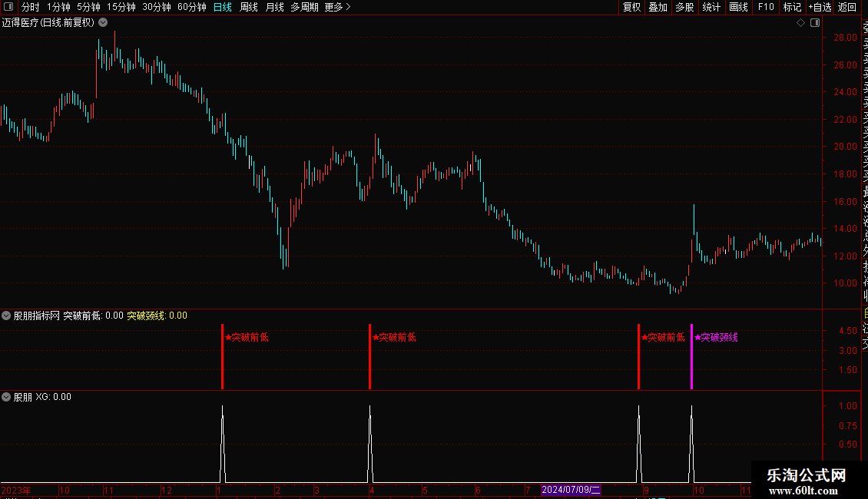Select the 1分钟 period tab
Screen dimensions: 868x499
point(58,7)
